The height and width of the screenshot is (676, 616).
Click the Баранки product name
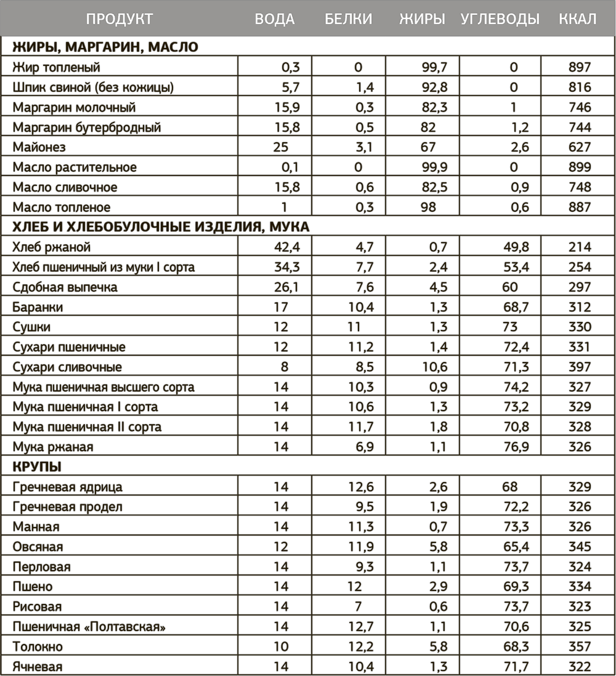pos(38,307)
